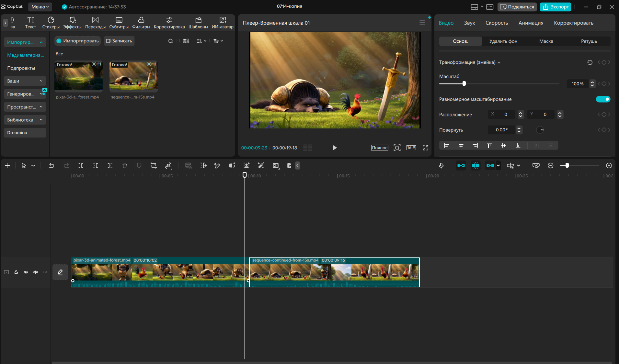Open the ИИ-аватар panel
The height and width of the screenshot is (364, 619).
tap(223, 23)
